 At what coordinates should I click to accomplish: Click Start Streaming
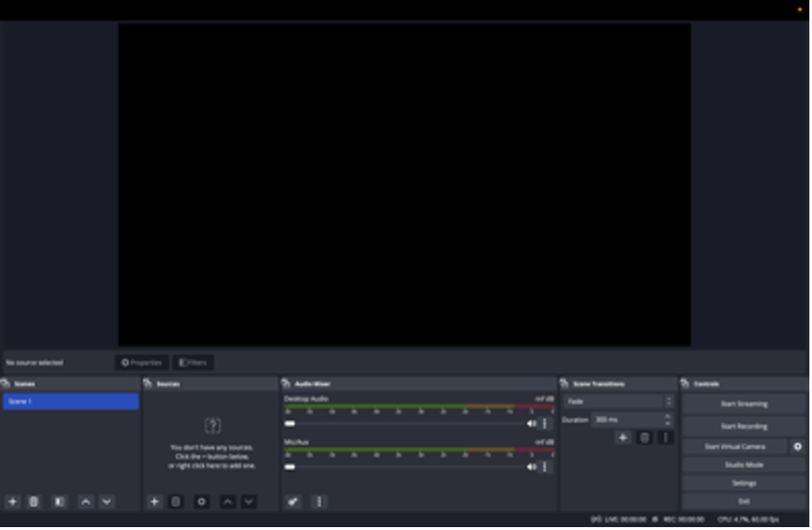point(746,405)
